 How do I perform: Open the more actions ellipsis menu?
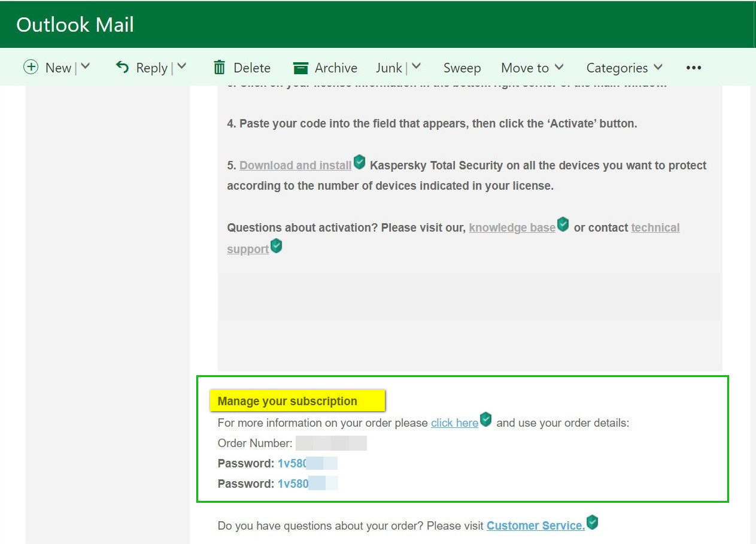(x=694, y=68)
